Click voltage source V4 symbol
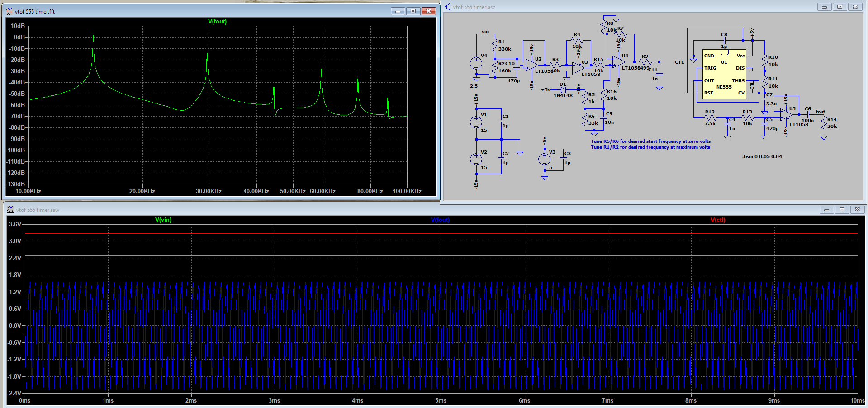The image size is (868, 408). [x=476, y=63]
